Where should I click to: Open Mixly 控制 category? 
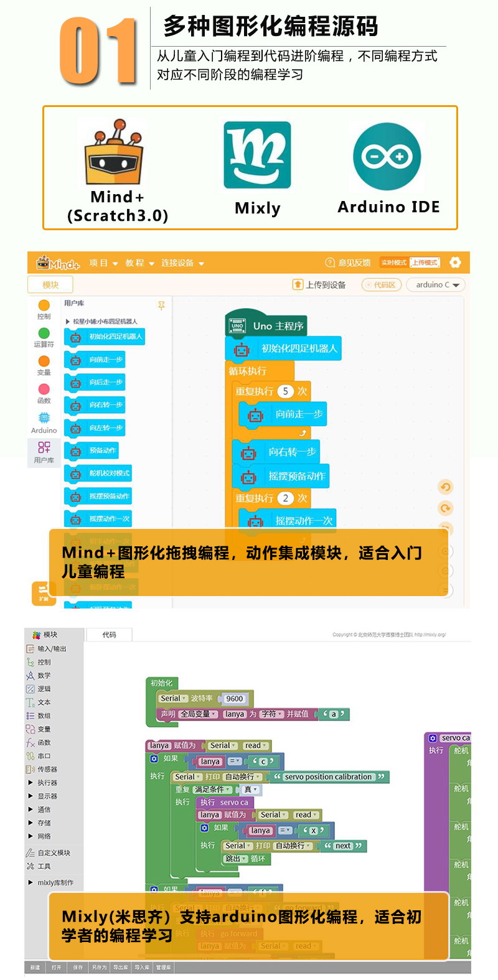[x=39, y=662]
